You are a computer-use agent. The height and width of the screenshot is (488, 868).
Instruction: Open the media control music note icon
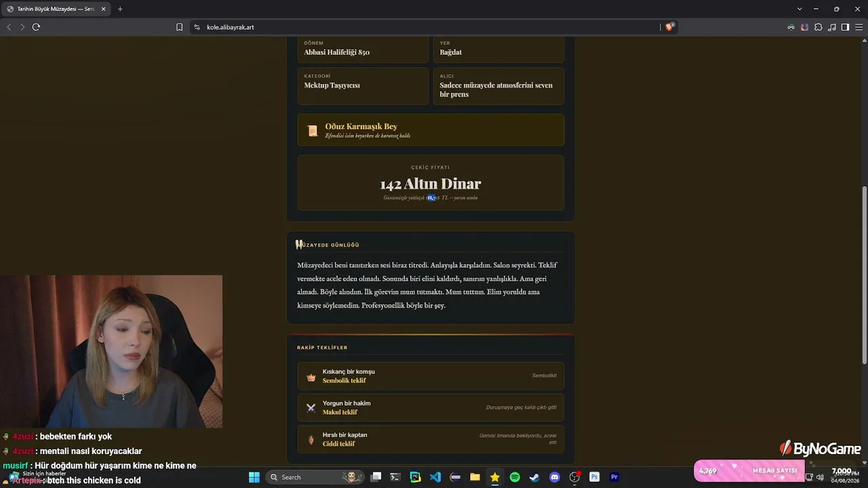(x=832, y=27)
